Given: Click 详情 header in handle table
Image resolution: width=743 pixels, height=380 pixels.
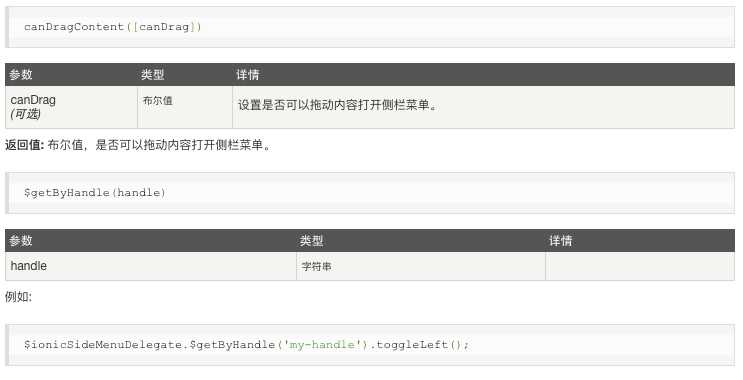Looking at the screenshot, I should pos(561,240).
